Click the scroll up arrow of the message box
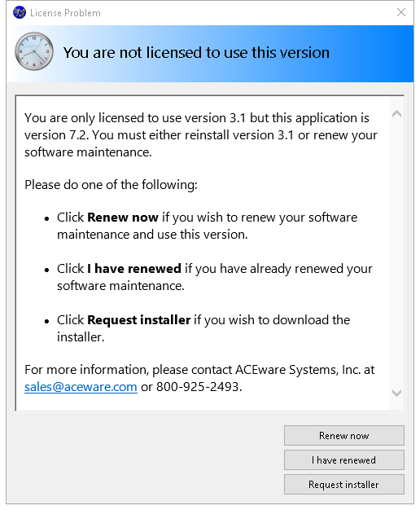This screenshot has height=510, width=420. pos(396,114)
